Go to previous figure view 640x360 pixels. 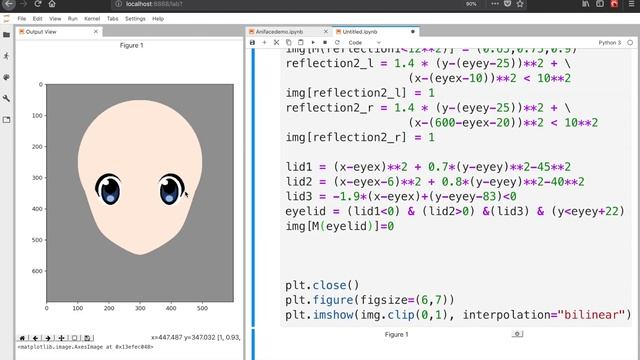click(x=36, y=338)
